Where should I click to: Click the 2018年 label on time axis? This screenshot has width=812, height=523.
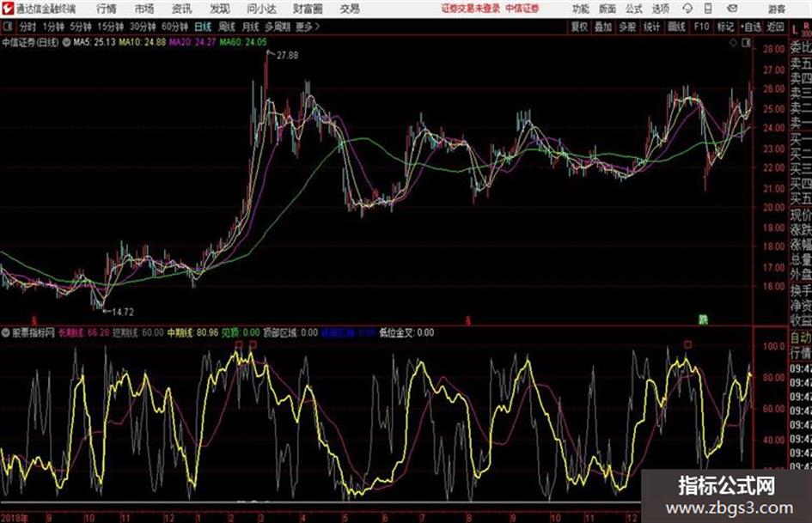coord(14,518)
